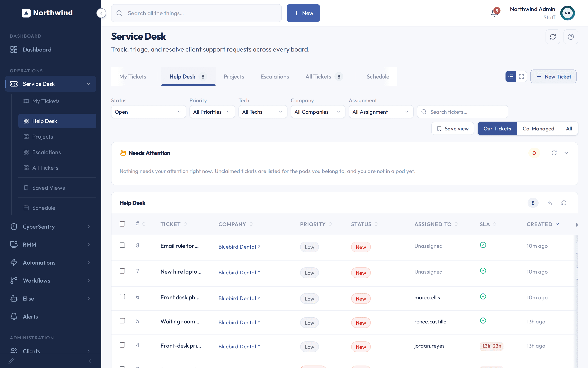
Task: Click the Save view button
Action: (452, 129)
